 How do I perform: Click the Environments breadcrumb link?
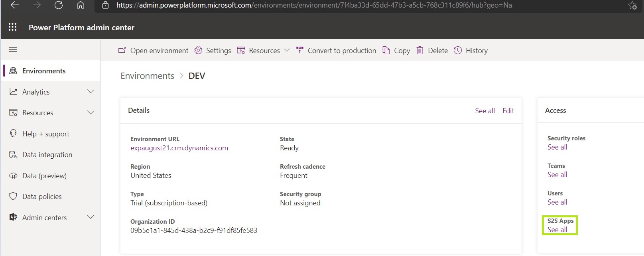tap(147, 76)
